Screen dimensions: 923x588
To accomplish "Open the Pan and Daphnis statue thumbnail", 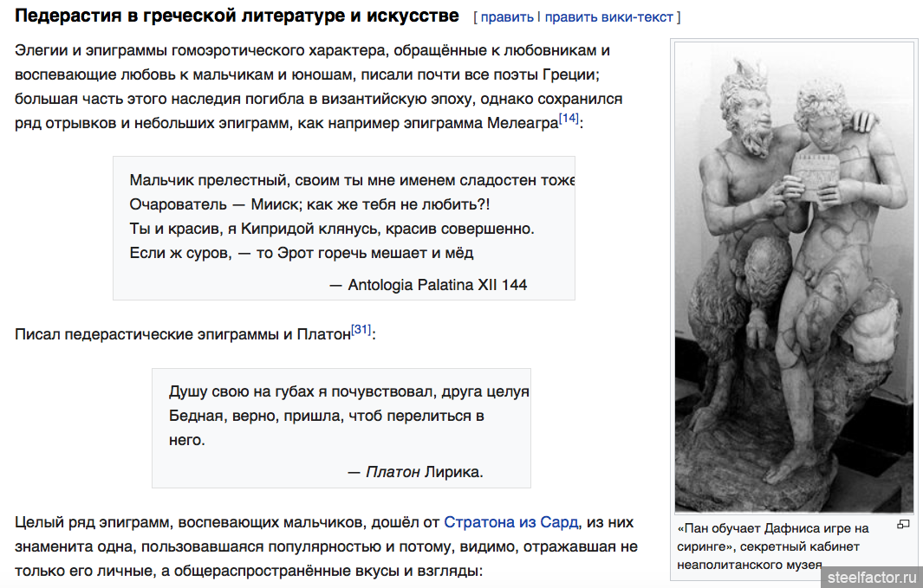I will coord(794,277).
